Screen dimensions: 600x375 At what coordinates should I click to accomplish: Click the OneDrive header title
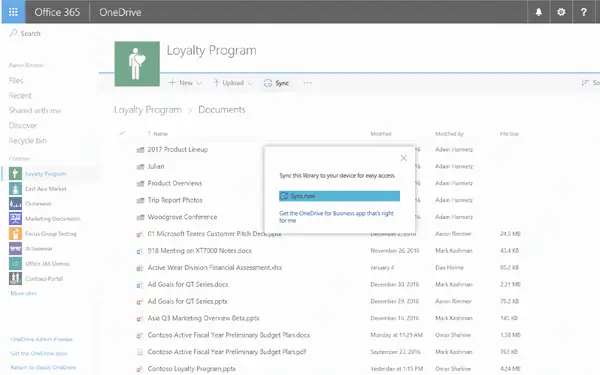(120, 12)
